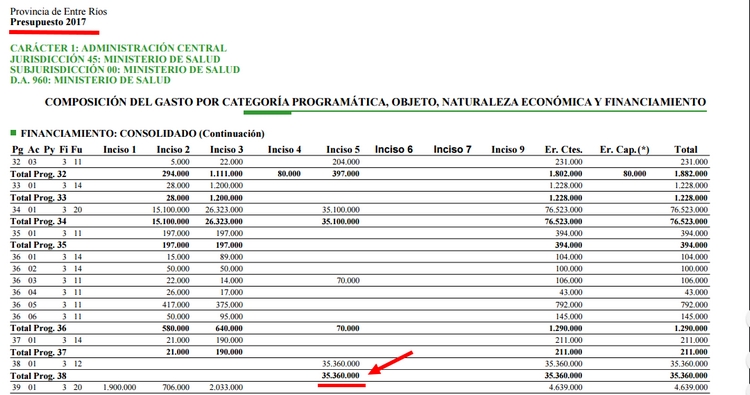Click the Er. Cap.(*) column header
The image size is (750, 395).
625,150
